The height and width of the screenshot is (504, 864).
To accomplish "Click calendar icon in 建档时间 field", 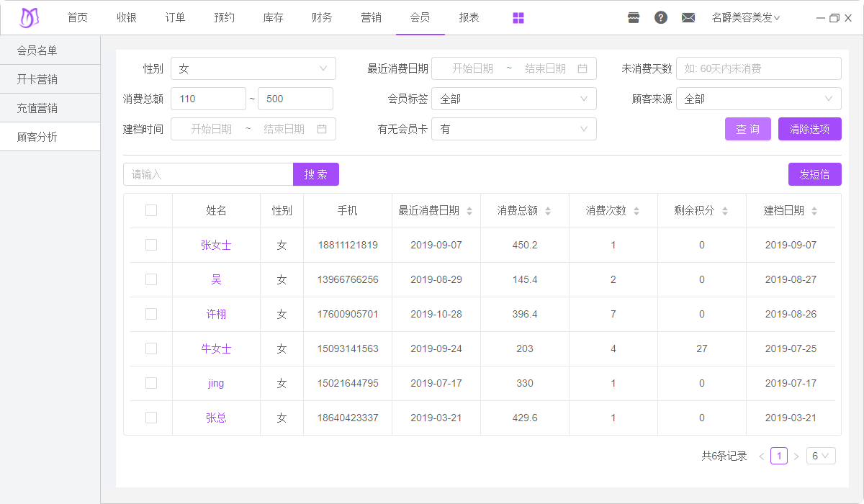I will [x=322, y=129].
